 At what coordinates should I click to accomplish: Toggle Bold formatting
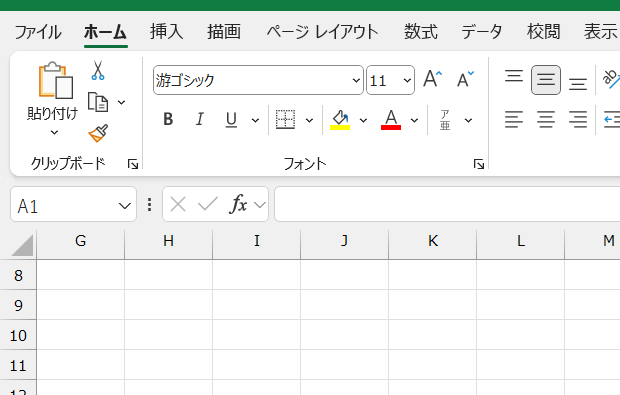tap(168, 119)
